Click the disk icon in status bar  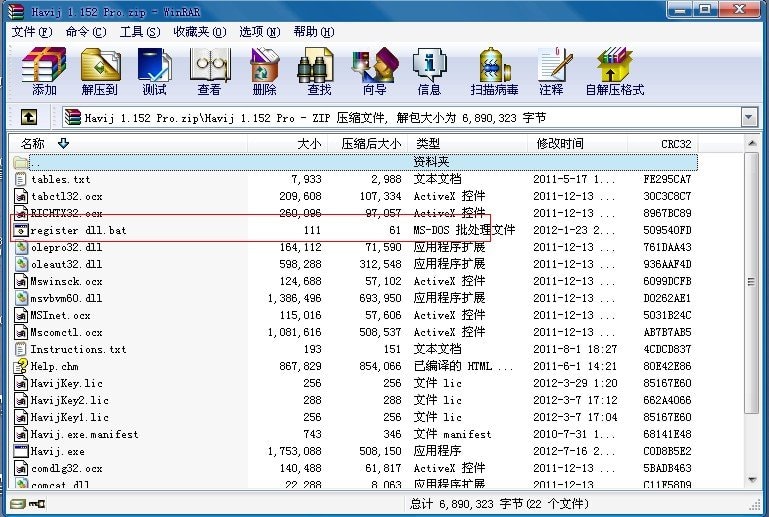(x=17, y=504)
